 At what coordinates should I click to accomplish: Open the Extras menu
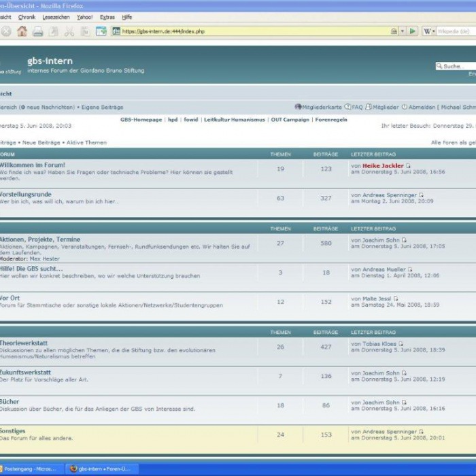click(107, 17)
